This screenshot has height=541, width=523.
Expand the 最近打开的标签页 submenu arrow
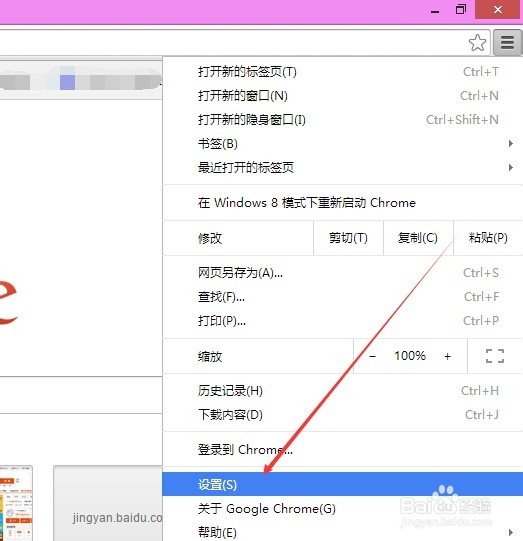pos(511,168)
